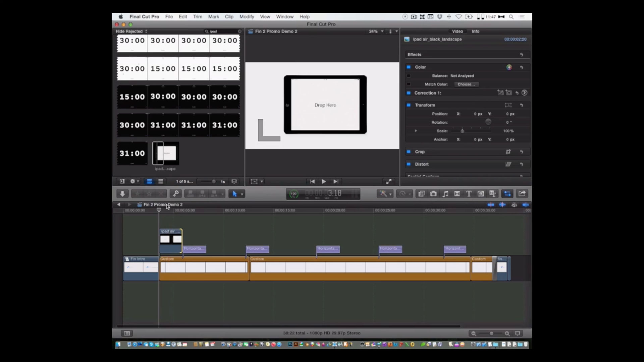Open the Modify menu
Image resolution: width=644 pixels, height=362 pixels.
[247, 17]
